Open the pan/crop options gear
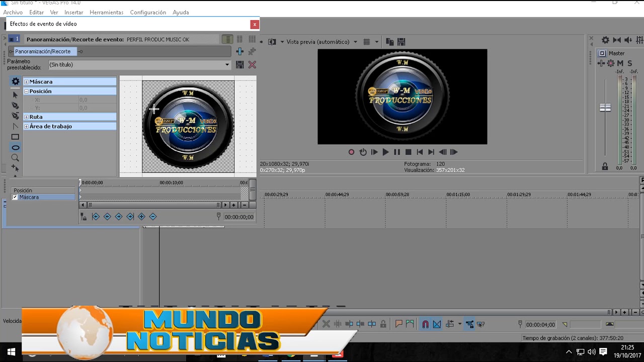The height and width of the screenshot is (362, 644). (x=15, y=81)
